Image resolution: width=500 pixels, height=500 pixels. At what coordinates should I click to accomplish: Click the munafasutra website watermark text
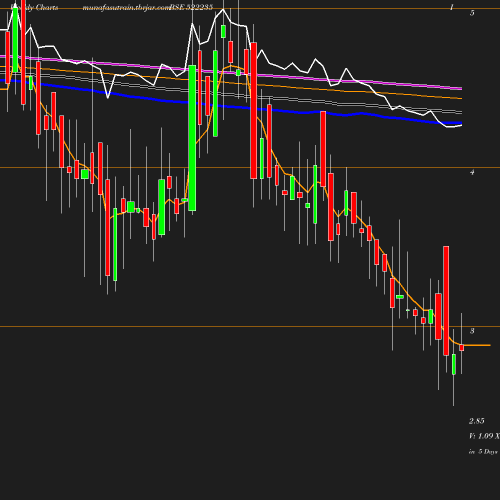pyautogui.click(x=127, y=7)
